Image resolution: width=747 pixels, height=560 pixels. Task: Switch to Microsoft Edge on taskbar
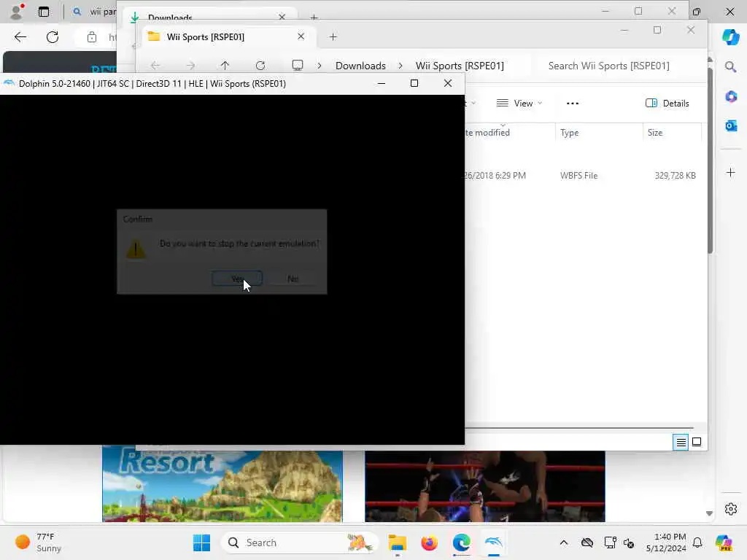click(461, 542)
